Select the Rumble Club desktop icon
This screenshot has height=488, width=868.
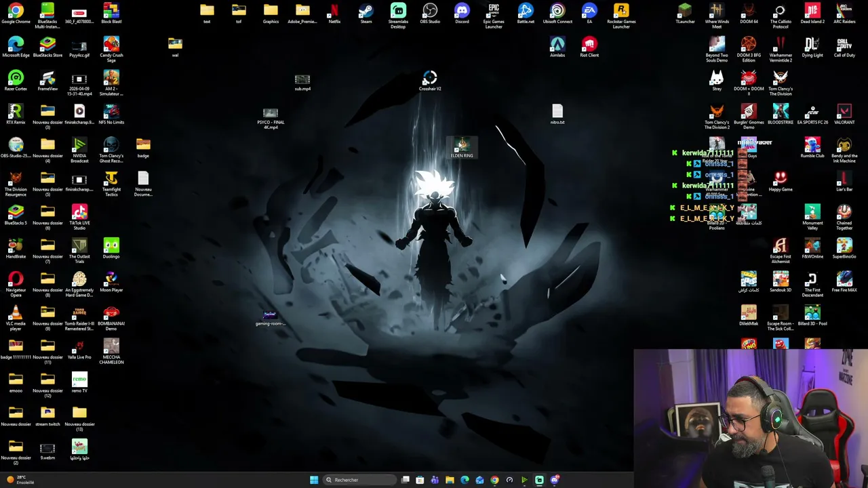pos(812,148)
